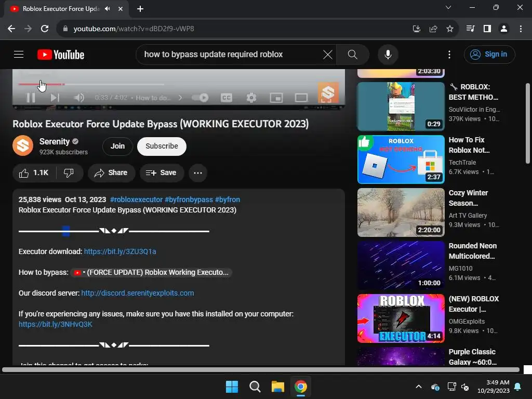Turn on closed captions (CC)

(227, 98)
